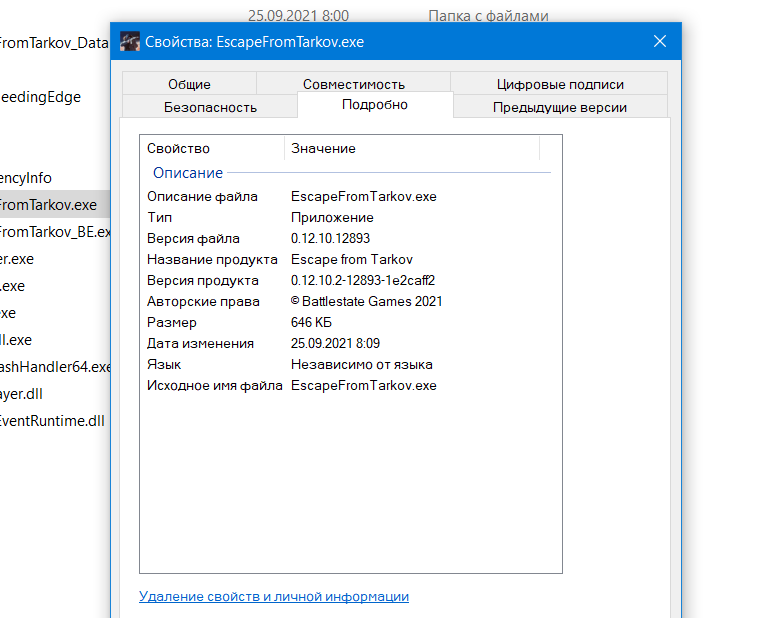Screen dimensions: 780x618
Task: Click the 25.09.2021 8:00 date cell in Explorer
Action: pyautogui.click(x=298, y=16)
